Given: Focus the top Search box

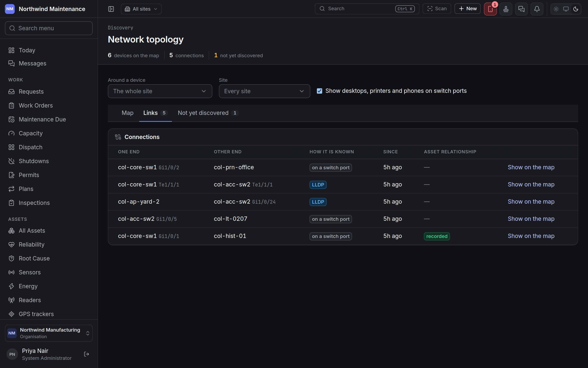Looking at the screenshot, I should pyautogui.click(x=367, y=9).
